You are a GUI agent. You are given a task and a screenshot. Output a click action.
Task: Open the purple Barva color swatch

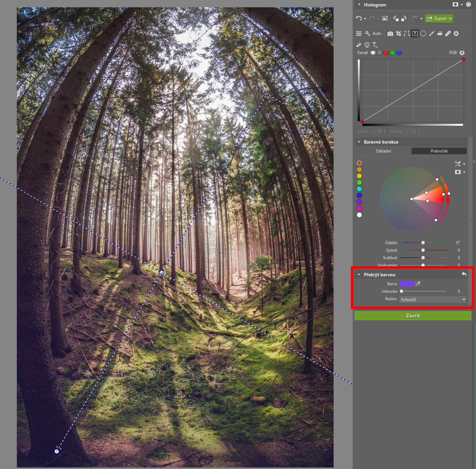407,284
